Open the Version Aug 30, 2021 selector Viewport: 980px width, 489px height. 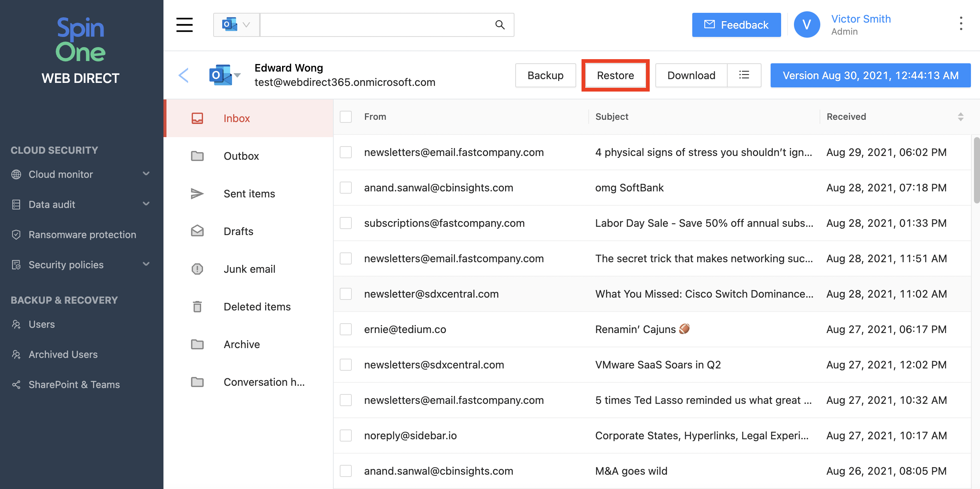[870, 75]
